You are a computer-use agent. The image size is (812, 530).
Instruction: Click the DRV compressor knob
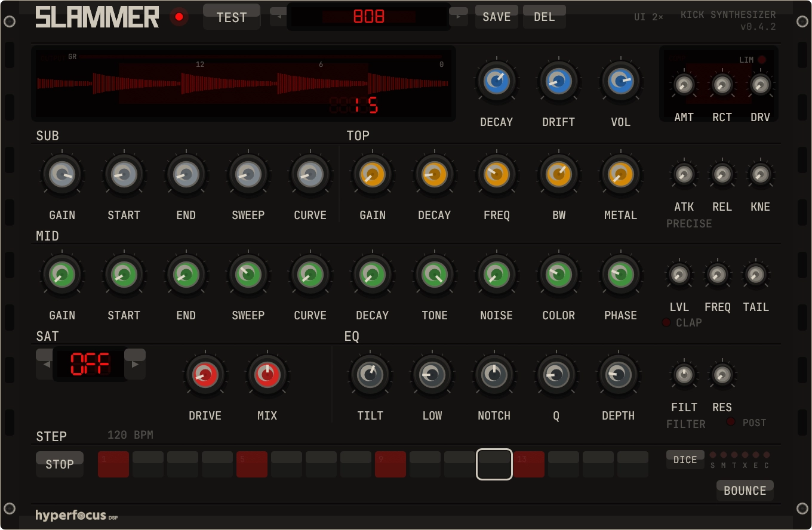coord(760,85)
